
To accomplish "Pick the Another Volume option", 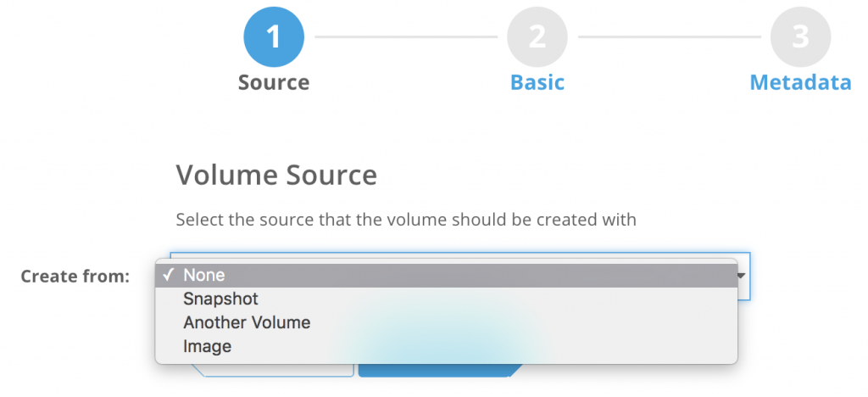I will click(247, 322).
